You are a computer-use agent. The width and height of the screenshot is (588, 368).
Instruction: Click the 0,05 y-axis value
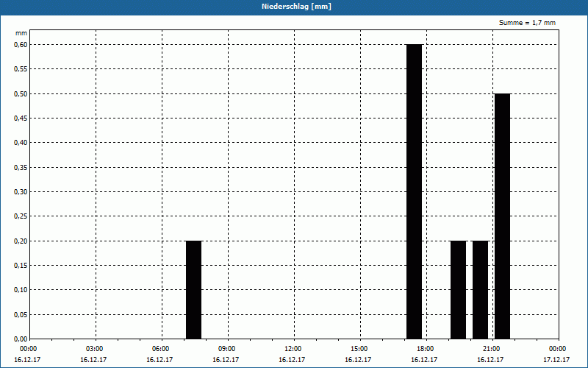pyautogui.click(x=21, y=315)
